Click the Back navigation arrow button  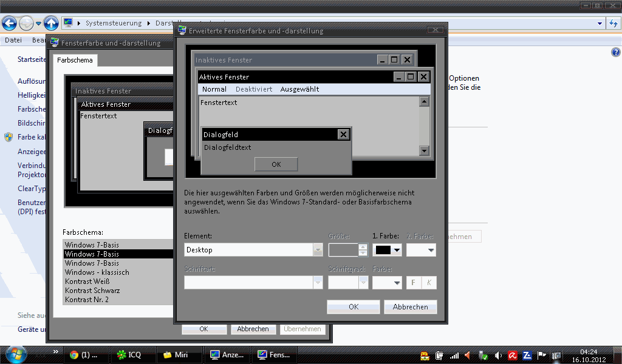(10, 24)
